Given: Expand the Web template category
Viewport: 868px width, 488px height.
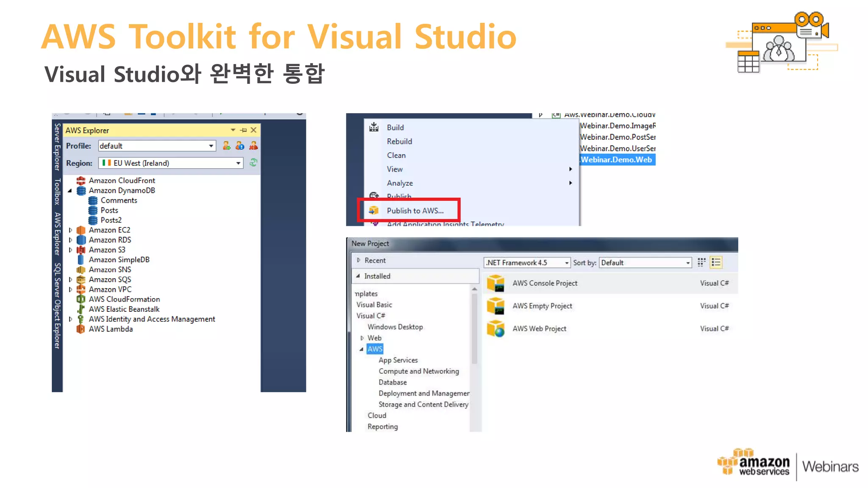Looking at the screenshot, I should coord(362,338).
